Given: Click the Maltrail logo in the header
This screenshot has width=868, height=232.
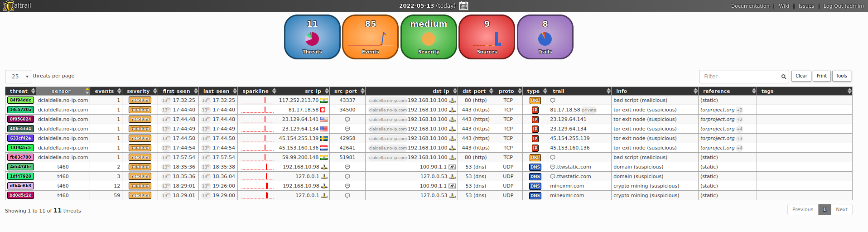Looking at the screenshot, I should pyautogui.click(x=17, y=6).
